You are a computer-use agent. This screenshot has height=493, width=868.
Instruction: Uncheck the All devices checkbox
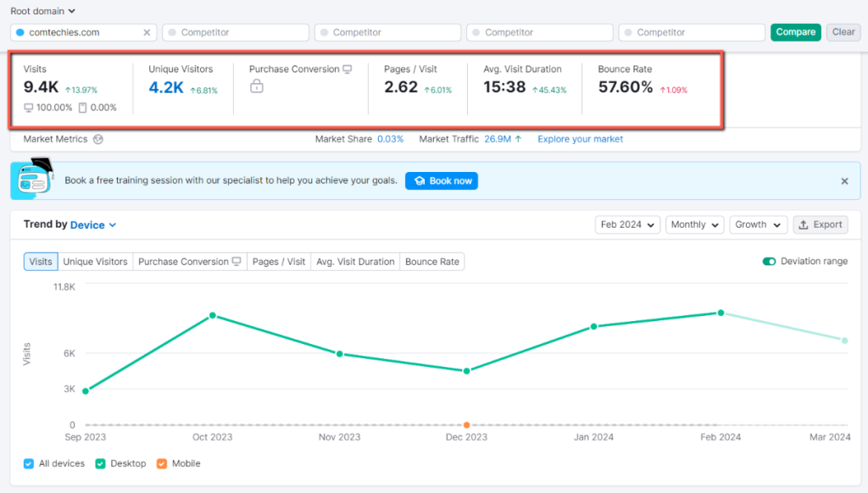(26, 463)
